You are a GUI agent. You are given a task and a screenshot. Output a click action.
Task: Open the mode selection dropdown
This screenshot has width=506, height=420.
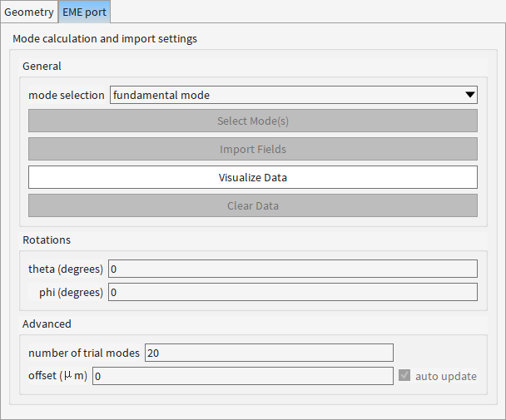(294, 95)
